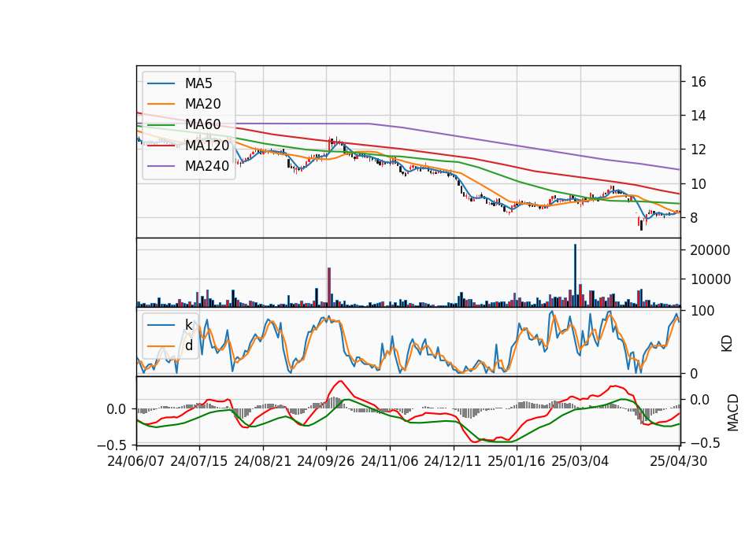The height and width of the screenshot is (543, 756).
Task: Click the 24/06/07 date tick label
Action: (x=136, y=461)
